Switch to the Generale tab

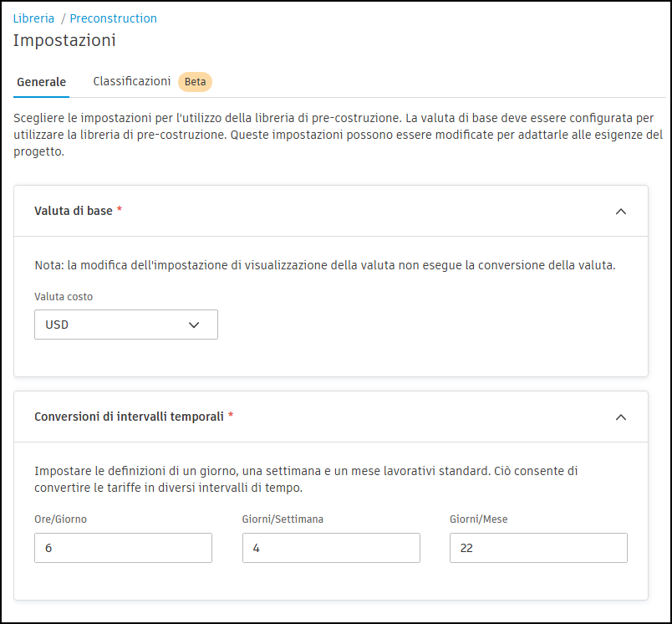[41, 82]
